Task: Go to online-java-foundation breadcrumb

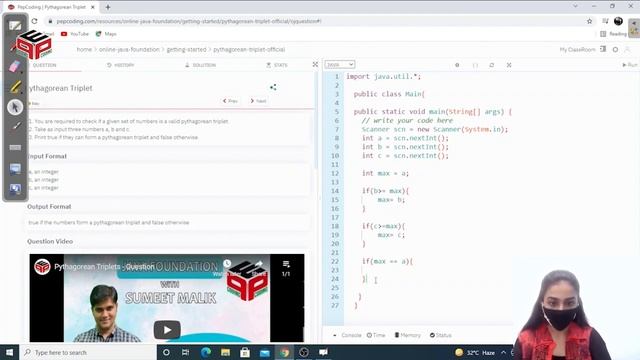Action: pyautogui.click(x=129, y=49)
